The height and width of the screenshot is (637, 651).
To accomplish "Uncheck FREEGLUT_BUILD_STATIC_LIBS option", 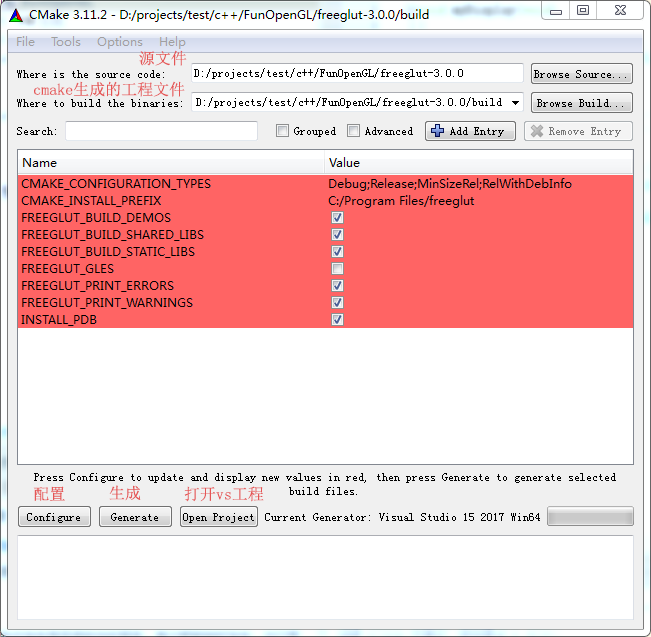I will pos(337,252).
